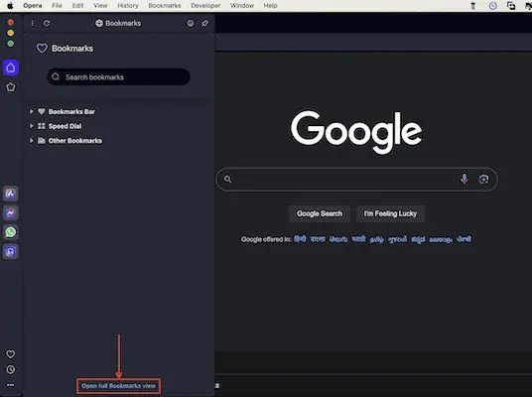The height and width of the screenshot is (397, 532).
Task: Click the magnifier icon in Search bookmarks
Action: pyautogui.click(x=56, y=76)
